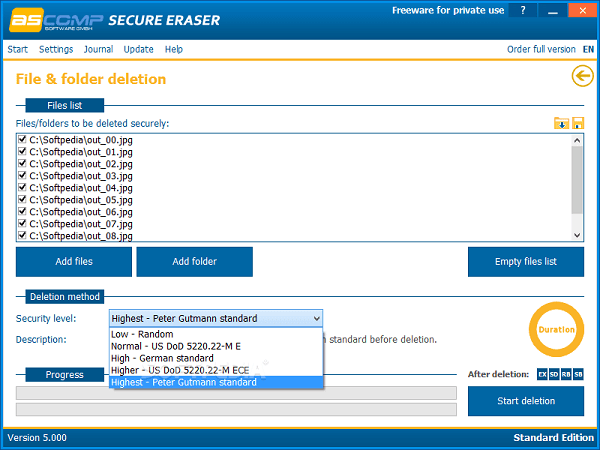Toggle the EX option after deletion
The width and height of the screenshot is (600, 450).
point(542,374)
